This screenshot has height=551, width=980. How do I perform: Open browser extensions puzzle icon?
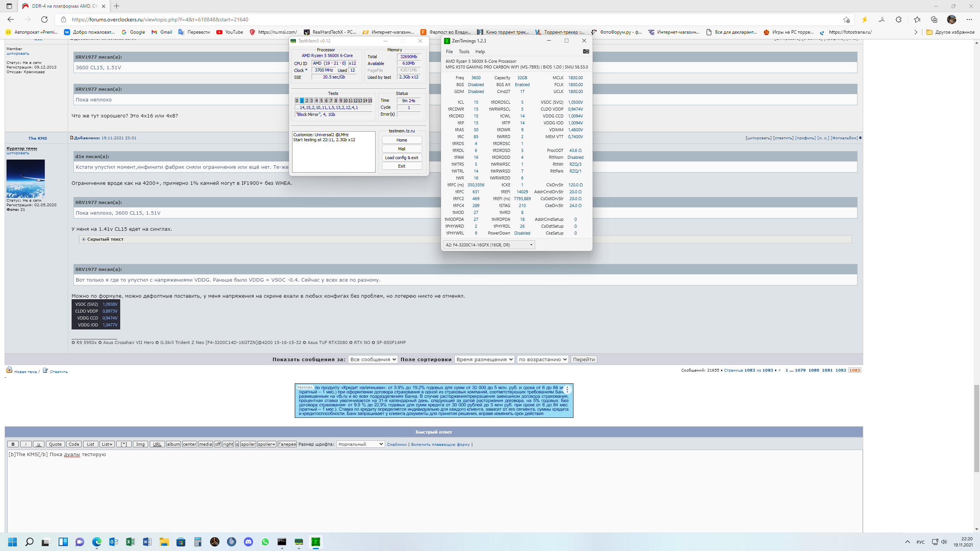coord(898,20)
